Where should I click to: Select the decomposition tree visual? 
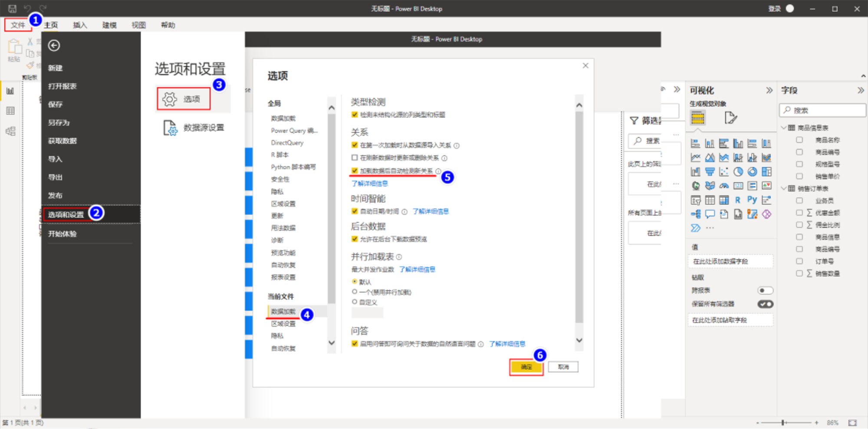[695, 214]
